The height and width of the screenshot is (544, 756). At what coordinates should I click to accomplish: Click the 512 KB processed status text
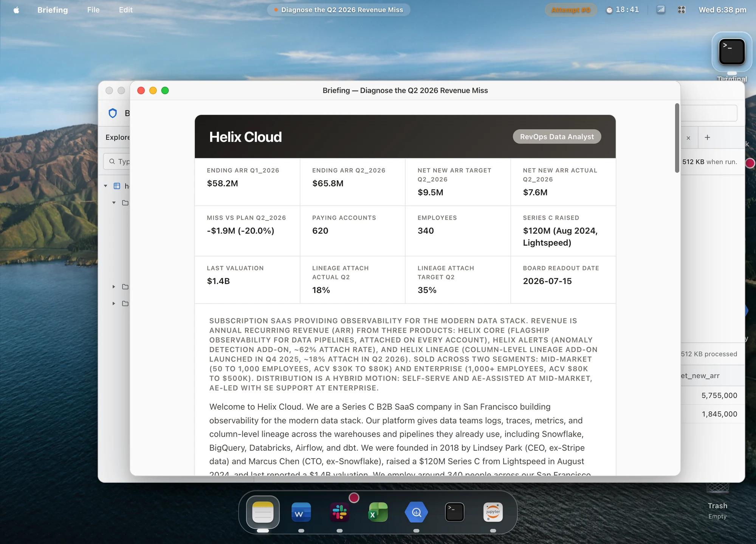[709, 354]
